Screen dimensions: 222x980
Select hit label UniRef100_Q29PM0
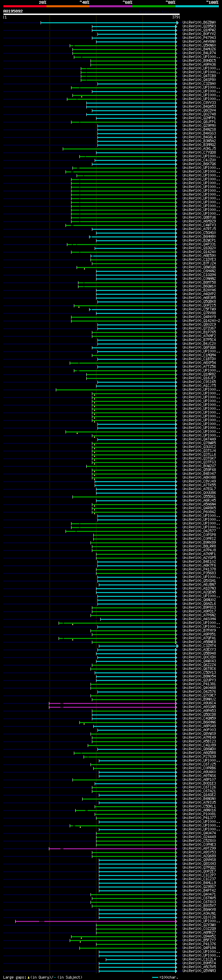[199, 125]
